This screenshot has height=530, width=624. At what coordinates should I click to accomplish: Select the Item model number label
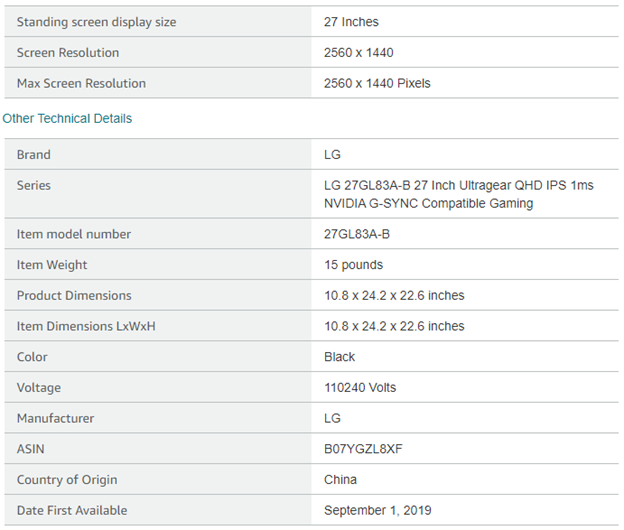coord(74,234)
